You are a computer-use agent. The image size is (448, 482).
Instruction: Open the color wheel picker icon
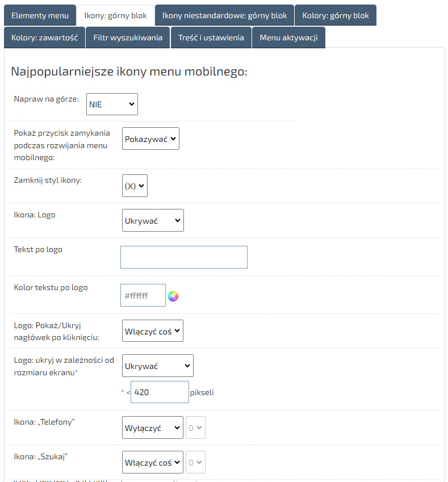173,296
